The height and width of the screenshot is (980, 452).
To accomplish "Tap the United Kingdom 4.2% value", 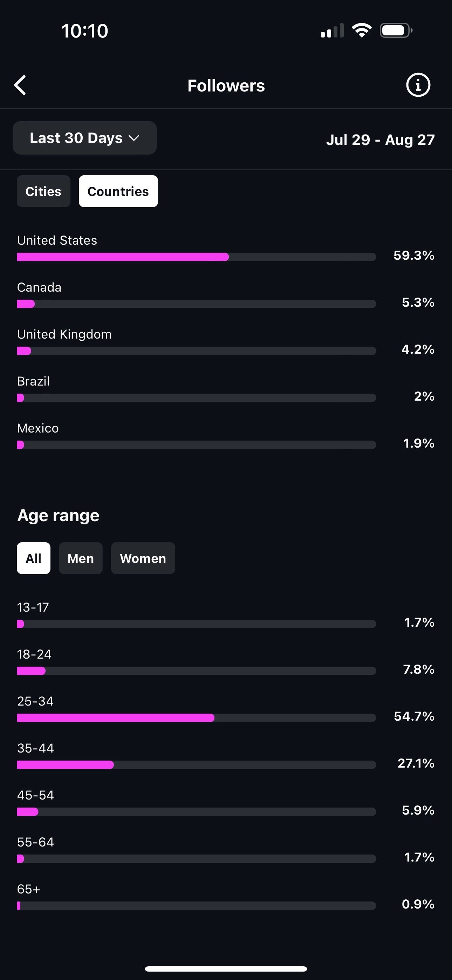I will 418,349.
